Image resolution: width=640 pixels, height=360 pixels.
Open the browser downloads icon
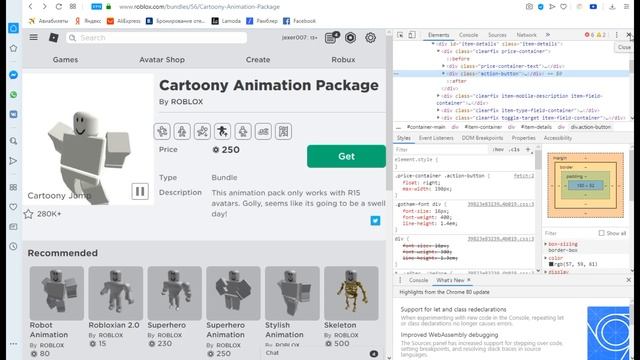[612, 7]
